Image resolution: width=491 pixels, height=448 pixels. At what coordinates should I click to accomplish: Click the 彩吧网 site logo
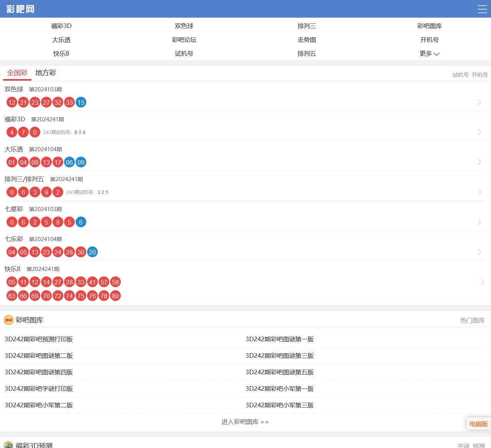coord(20,9)
